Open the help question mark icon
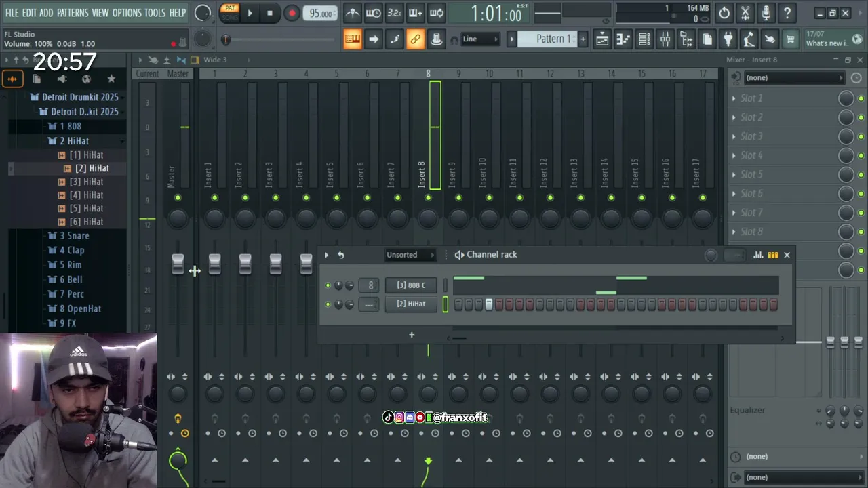 coord(787,13)
